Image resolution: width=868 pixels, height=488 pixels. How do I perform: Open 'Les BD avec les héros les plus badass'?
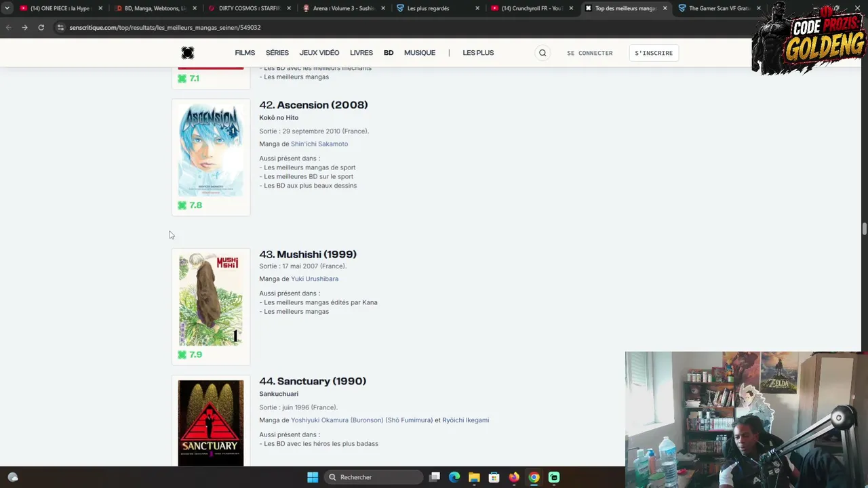(x=321, y=444)
